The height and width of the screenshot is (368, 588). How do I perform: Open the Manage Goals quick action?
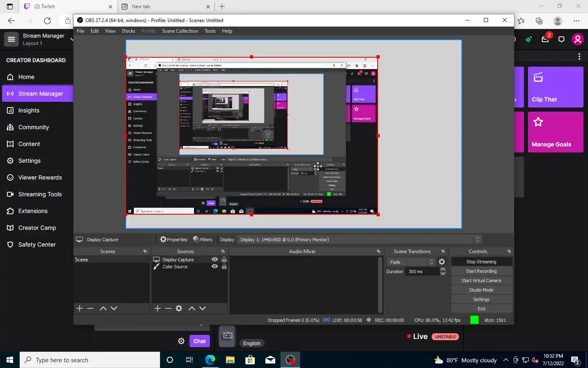(556, 132)
